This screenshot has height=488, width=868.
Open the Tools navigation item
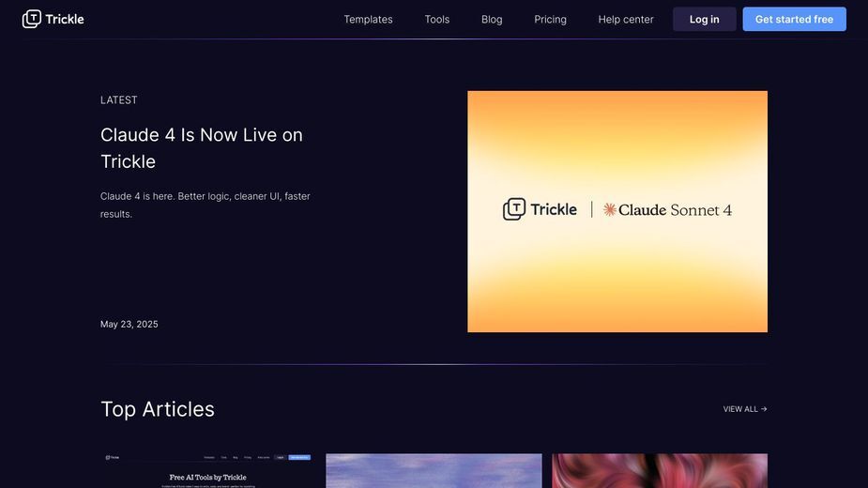click(x=436, y=20)
